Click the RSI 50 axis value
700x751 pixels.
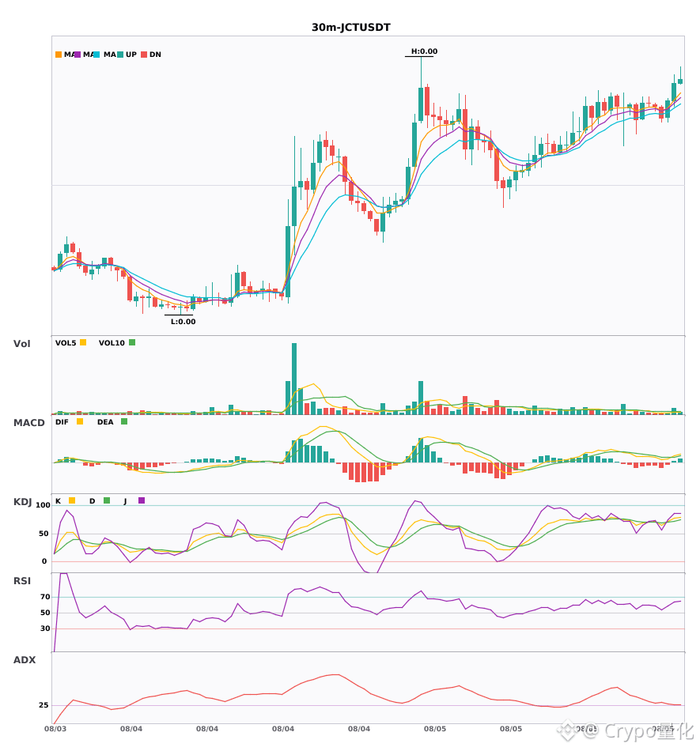45,613
